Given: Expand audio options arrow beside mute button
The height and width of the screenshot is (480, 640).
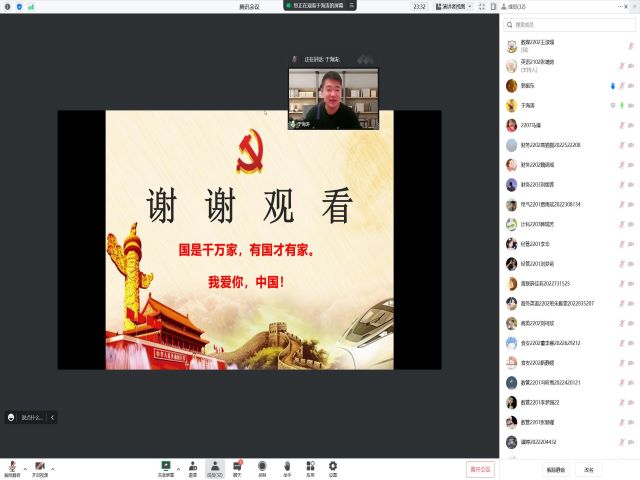Looking at the screenshot, I should point(25,469).
